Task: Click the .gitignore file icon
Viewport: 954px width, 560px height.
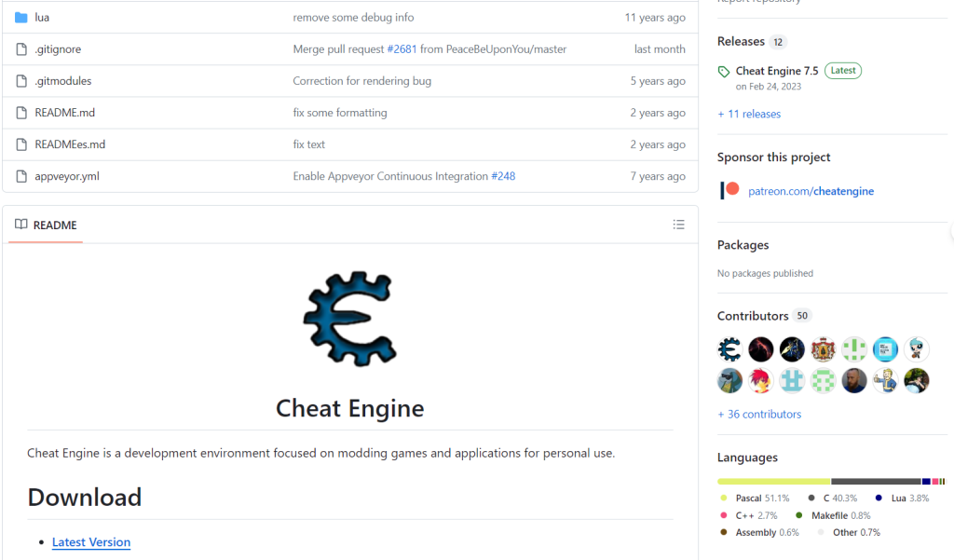Action: coord(21,49)
